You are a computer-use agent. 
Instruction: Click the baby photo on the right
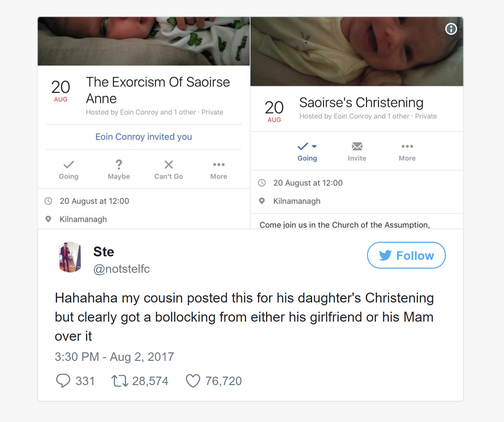pyautogui.click(x=357, y=51)
